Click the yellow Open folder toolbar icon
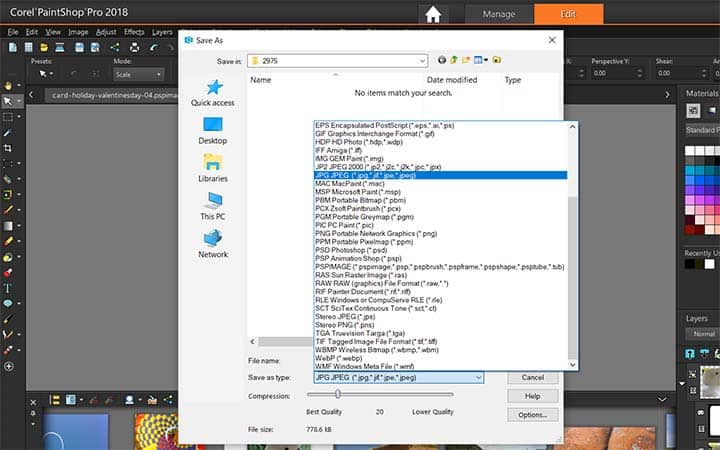This screenshot has height=450, width=720. [44, 47]
